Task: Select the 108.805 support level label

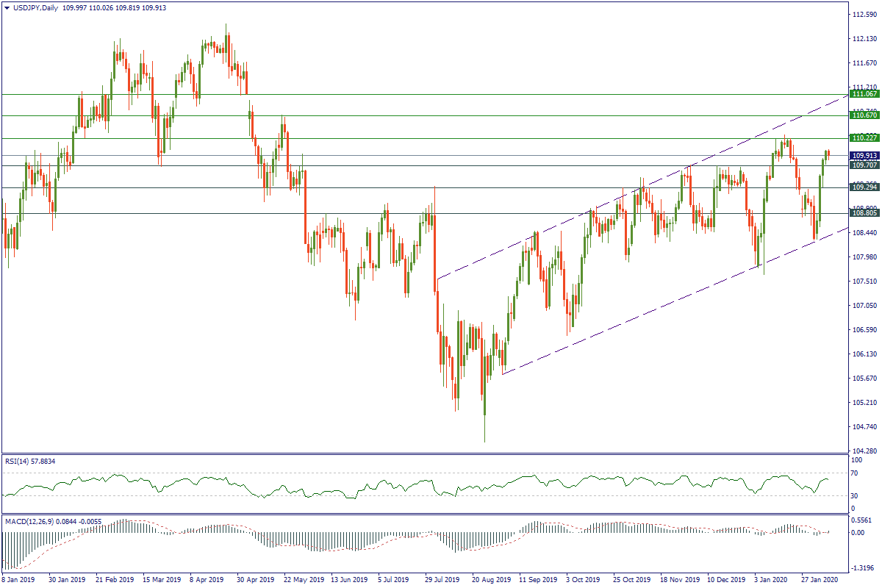Action: tap(864, 213)
